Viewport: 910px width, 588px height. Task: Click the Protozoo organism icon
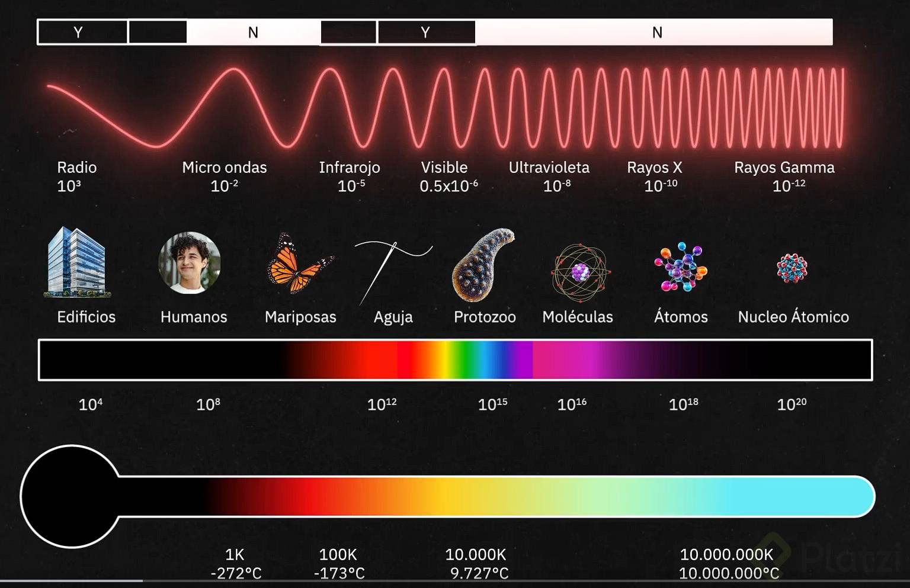[483, 265]
